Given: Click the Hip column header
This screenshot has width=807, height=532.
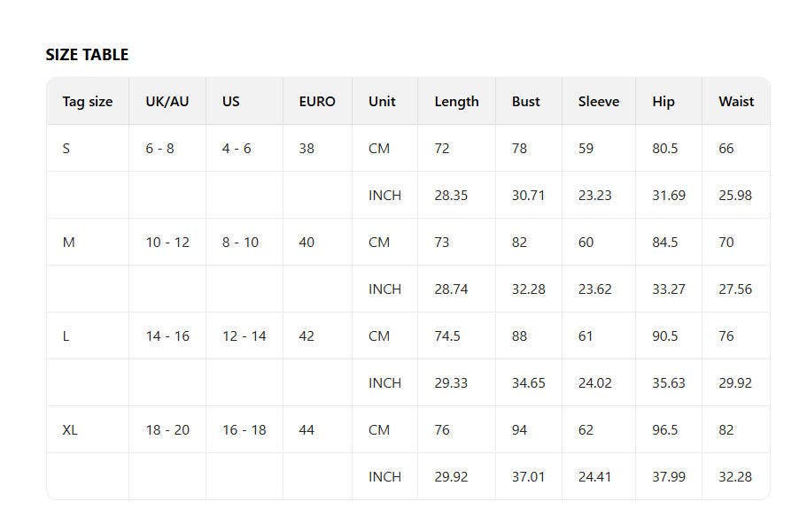Looking at the screenshot, I should pyautogui.click(x=663, y=102).
